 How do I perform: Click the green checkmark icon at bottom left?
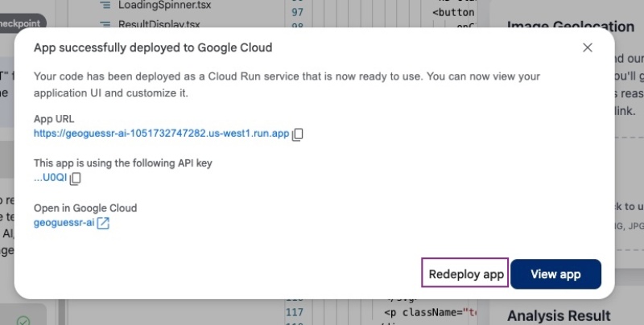tap(23, 320)
